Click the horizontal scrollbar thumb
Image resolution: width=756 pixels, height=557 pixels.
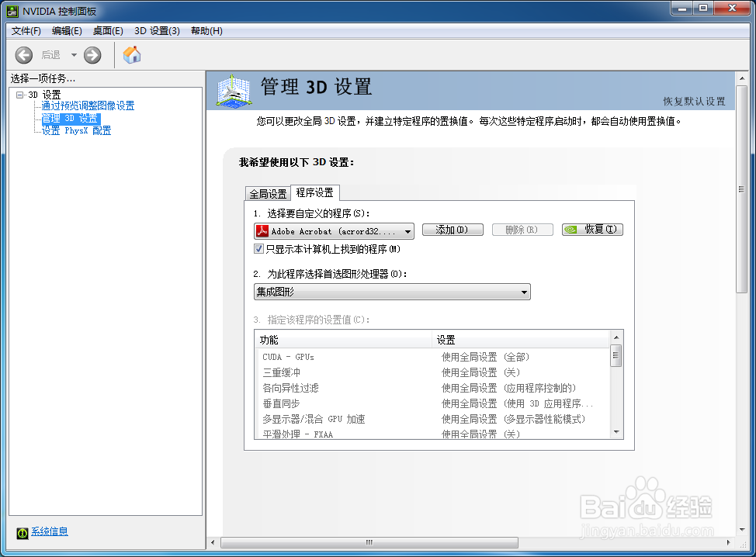click(369, 542)
